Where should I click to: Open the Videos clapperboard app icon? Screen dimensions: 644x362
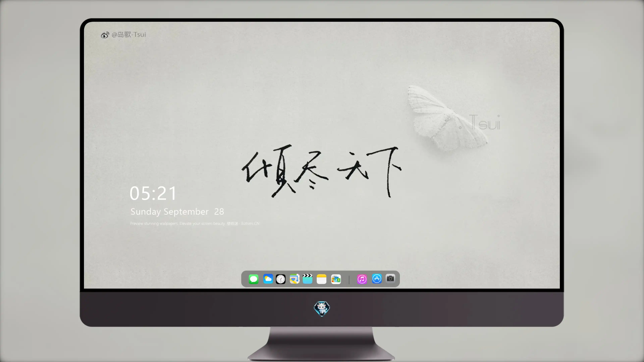[x=308, y=279]
